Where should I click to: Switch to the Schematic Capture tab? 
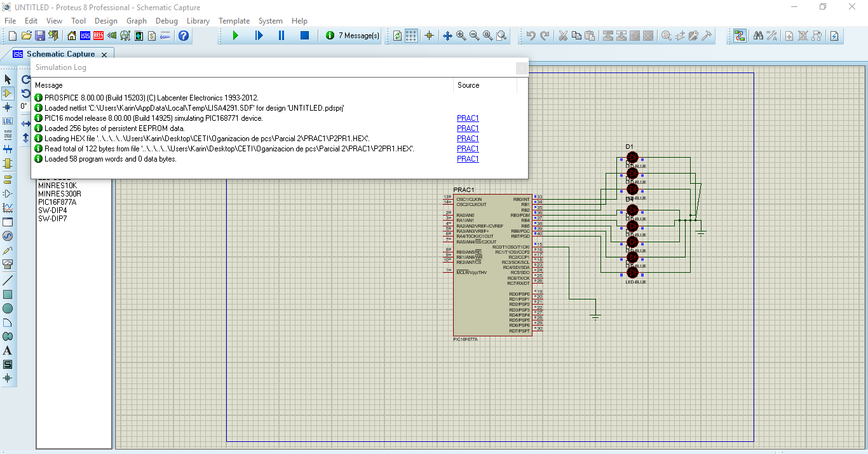(60, 54)
